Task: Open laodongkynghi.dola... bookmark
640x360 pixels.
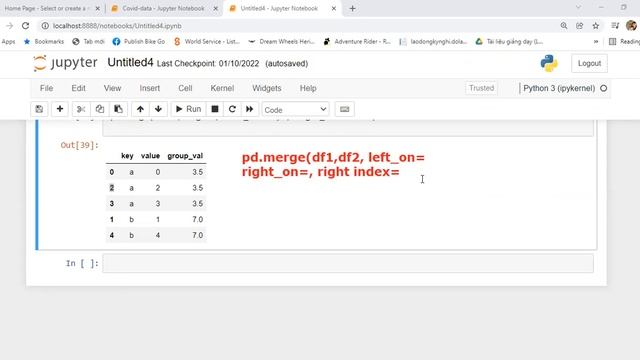Action: pyautogui.click(x=433, y=42)
